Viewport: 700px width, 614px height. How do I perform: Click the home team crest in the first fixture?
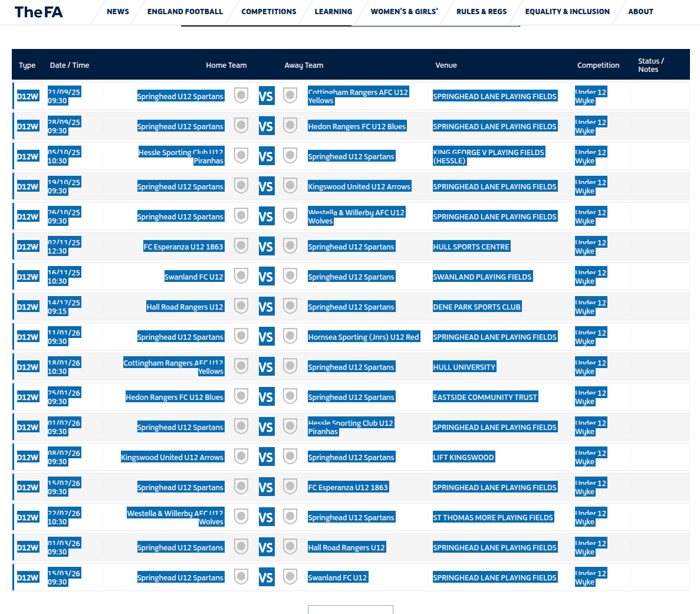pos(241,95)
